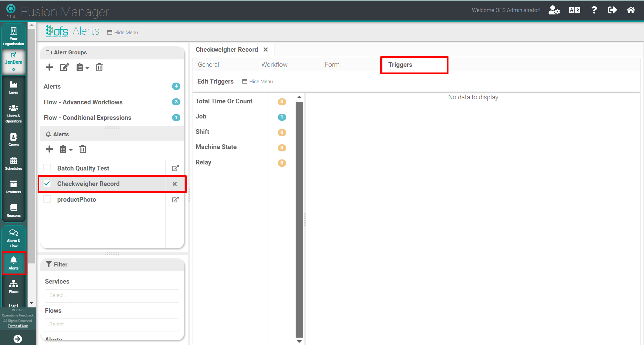
Task: Enable the productPhoto alert checkbox
Action: tap(47, 199)
